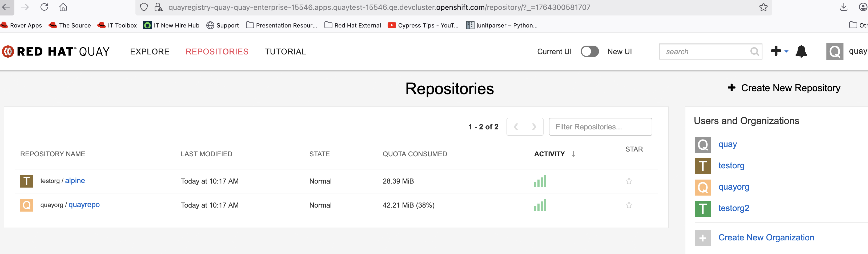Click the Red Hat Quay logo

coord(56,51)
